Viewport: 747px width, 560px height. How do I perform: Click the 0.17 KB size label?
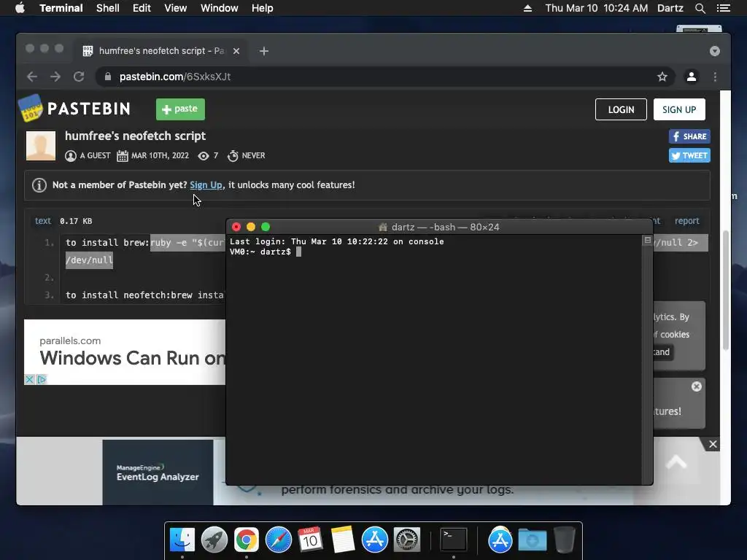pyautogui.click(x=76, y=221)
